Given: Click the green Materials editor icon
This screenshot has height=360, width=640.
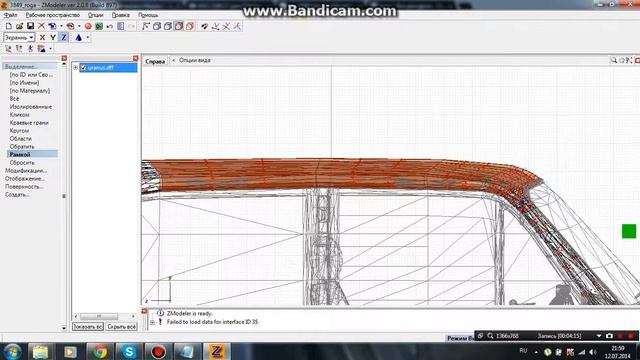Looking at the screenshot, I should [x=99, y=26].
